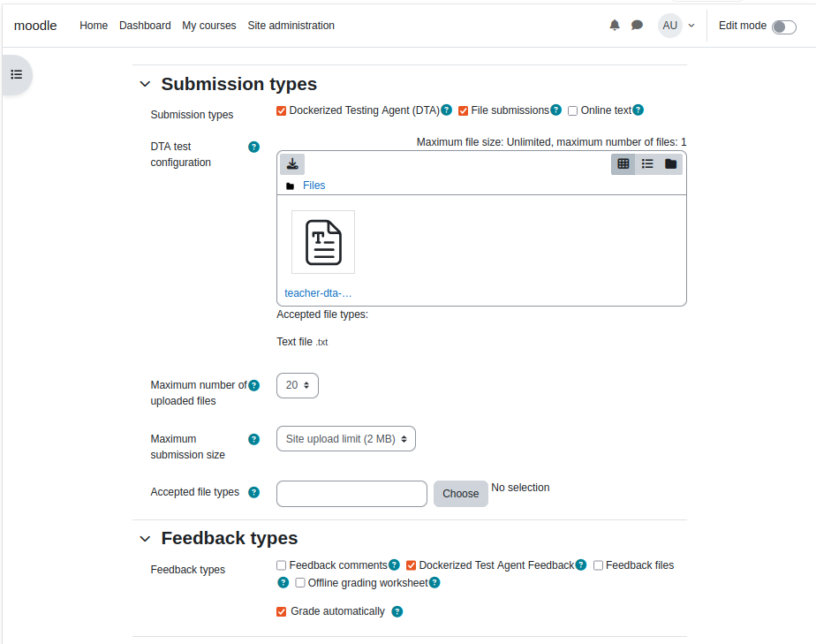
Task: Click the Choose button for file types
Action: (x=461, y=494)
